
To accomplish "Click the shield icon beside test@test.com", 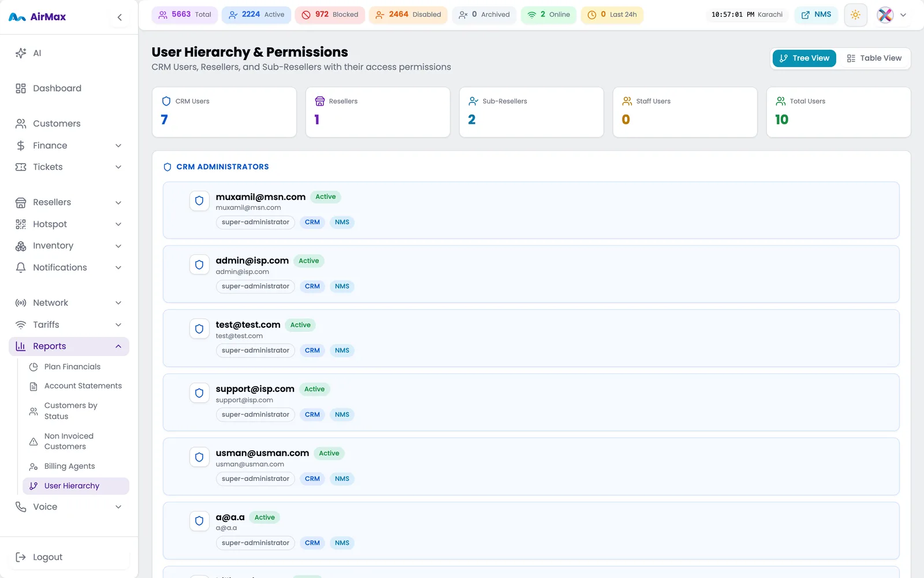I will click(199, 329).
